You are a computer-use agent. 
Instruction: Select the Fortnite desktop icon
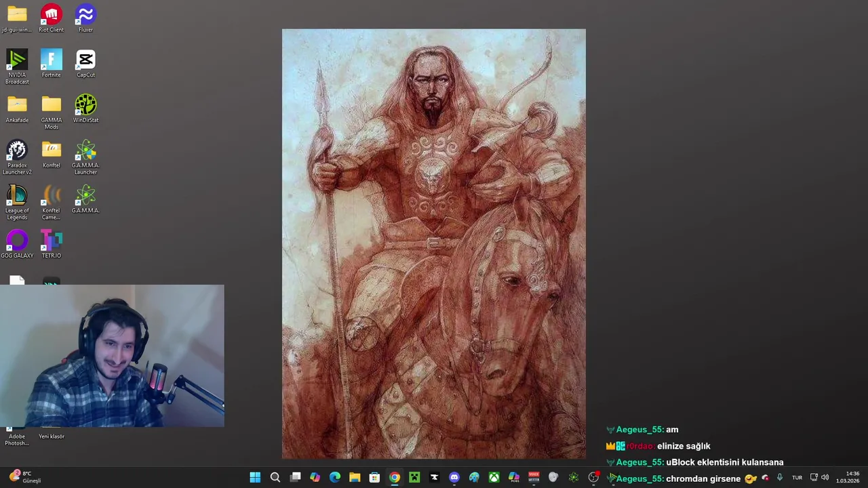(x=52, y=64)
